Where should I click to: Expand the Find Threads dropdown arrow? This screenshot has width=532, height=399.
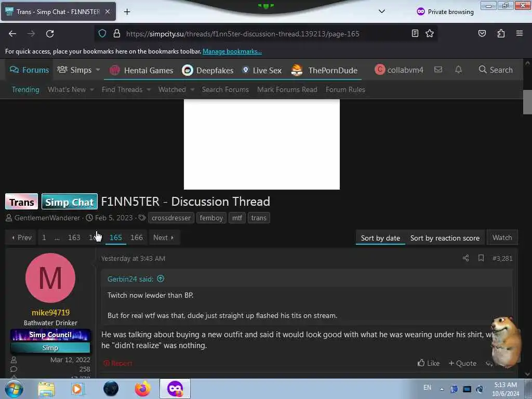(x=148, y=89)
